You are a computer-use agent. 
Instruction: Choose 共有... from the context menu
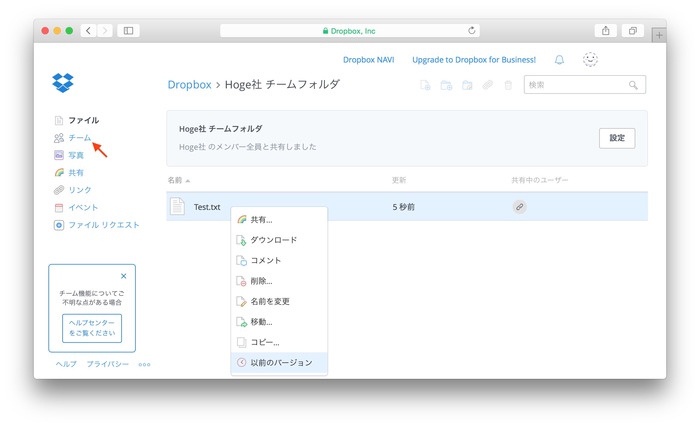(279, 219)
